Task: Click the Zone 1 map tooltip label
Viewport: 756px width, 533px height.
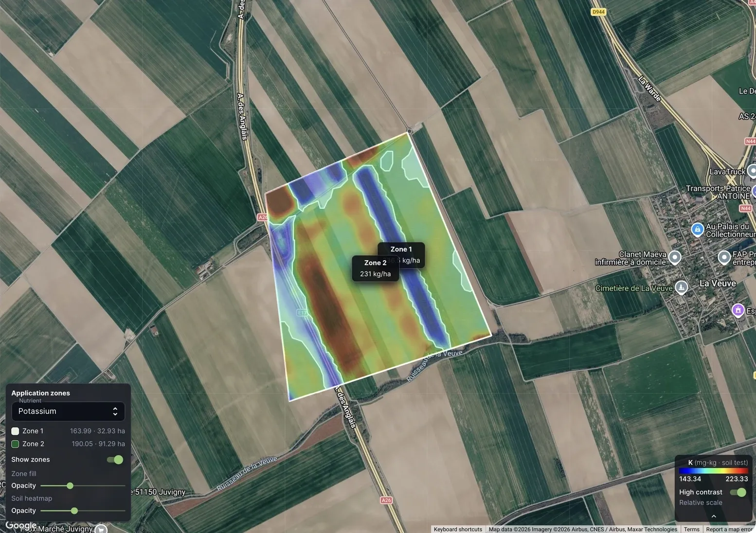Action: click(401, 249)
